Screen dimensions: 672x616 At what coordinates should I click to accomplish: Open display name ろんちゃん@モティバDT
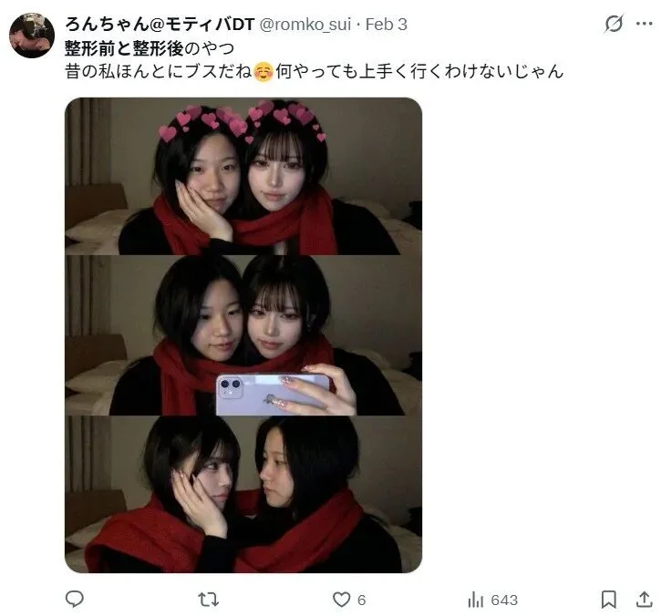(x=160, y=25)
